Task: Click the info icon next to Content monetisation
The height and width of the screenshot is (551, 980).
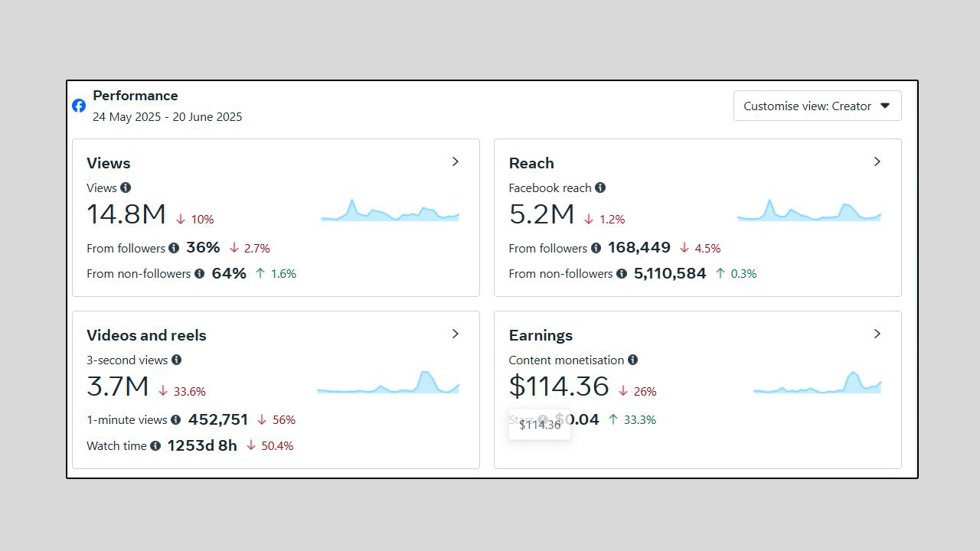Action: pos(632,360)
